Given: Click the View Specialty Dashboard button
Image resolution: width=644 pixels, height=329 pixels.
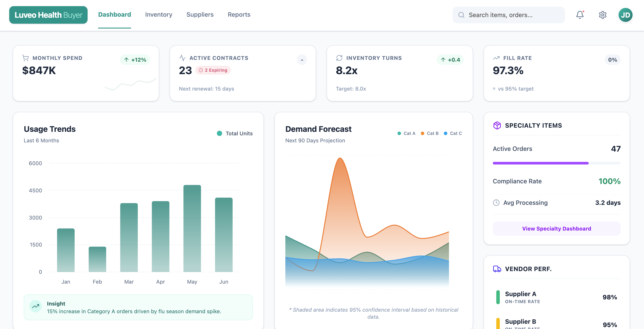Looking at the screenshot, I should (556, 228).
